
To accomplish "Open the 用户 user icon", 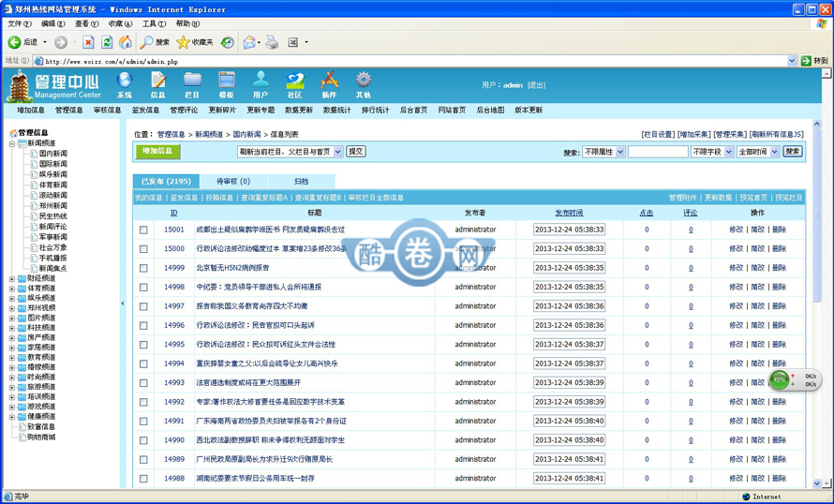I will (x=261, y=81).
